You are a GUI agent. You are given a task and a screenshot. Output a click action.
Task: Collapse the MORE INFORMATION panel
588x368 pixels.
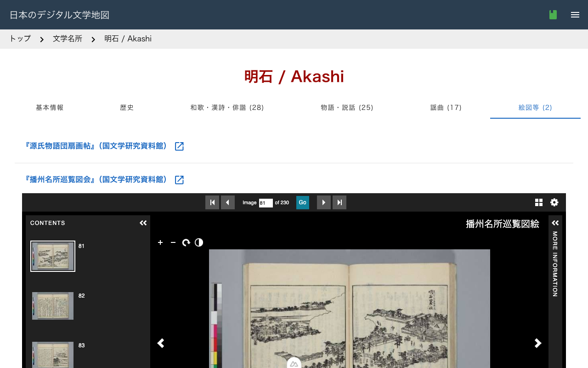pos(554,223)
